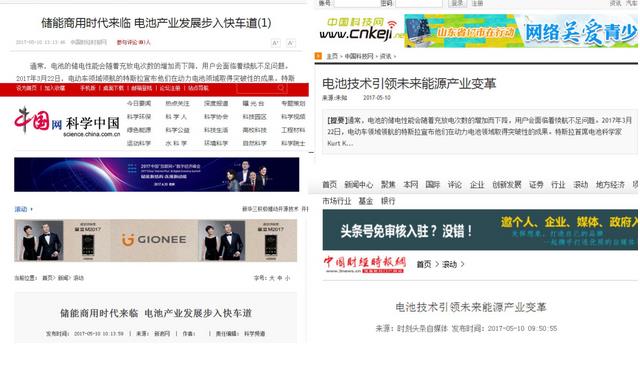
Task: Open the 网络关爱青少 banner image
Action: (x=521, y=31)
